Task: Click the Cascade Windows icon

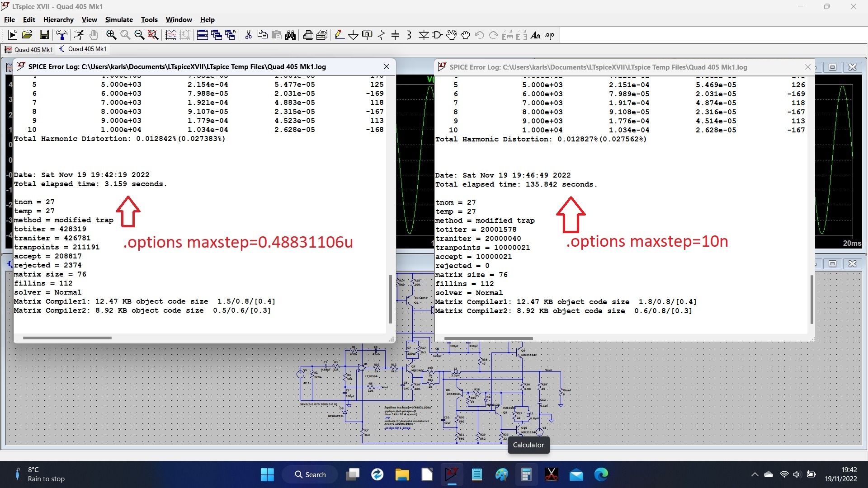Action: pos(216,35)
